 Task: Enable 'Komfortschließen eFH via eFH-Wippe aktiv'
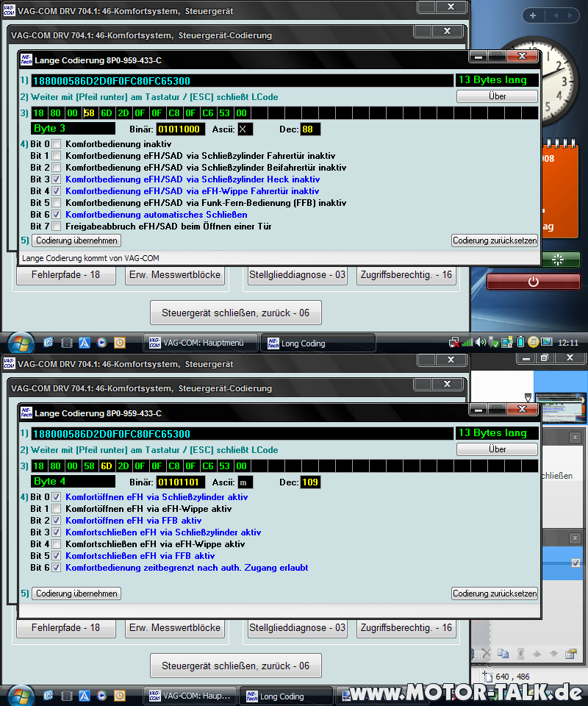57,544
